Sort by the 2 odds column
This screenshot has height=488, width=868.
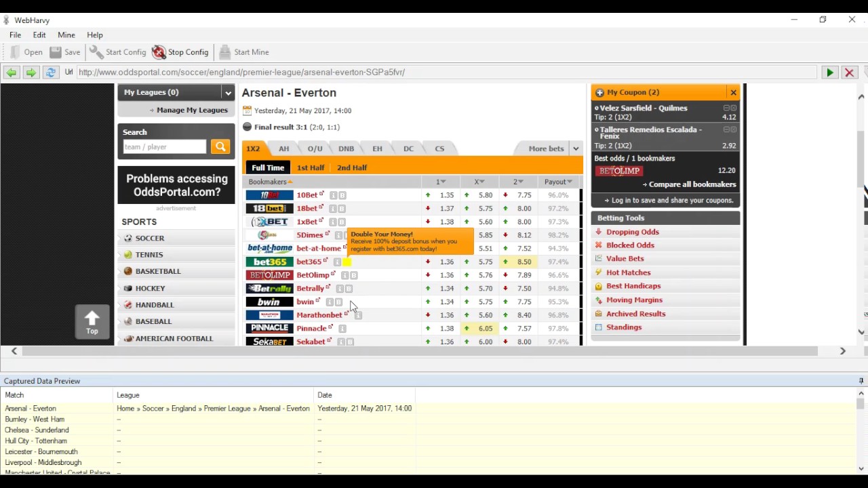(518, 182)
